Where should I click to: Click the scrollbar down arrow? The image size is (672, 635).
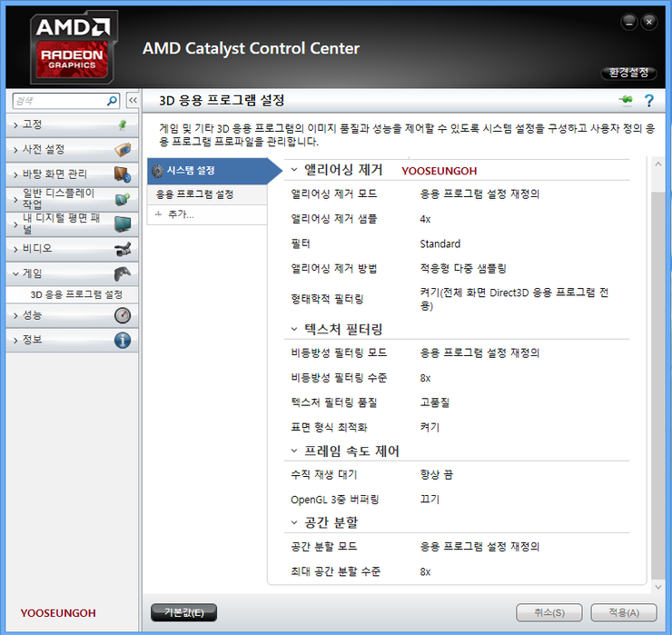657,587
